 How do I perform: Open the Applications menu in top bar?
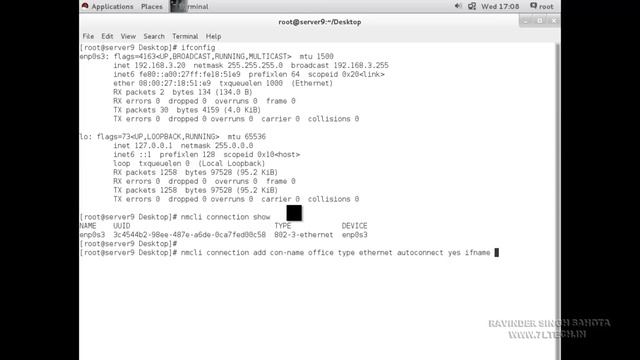pyautogui.click(x=112, y=7)
